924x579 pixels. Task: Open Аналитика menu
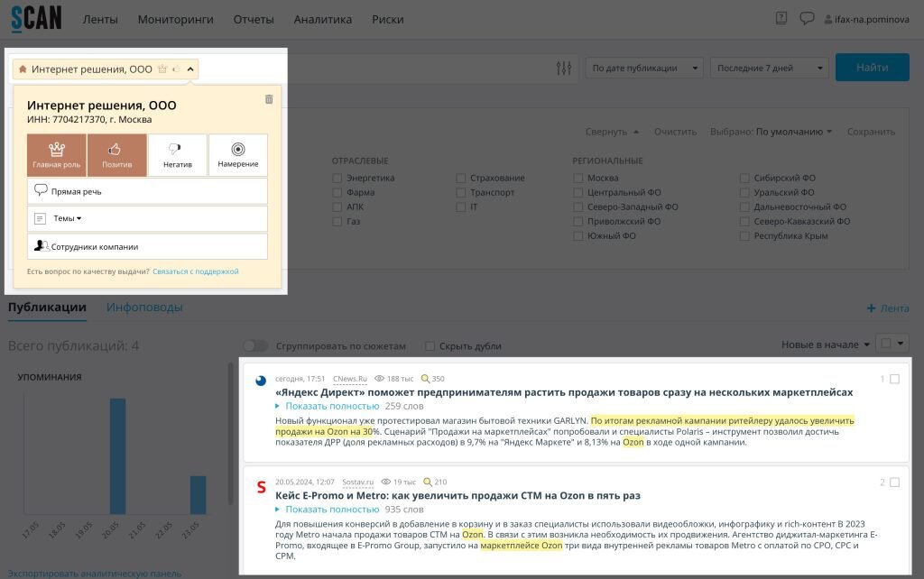click(323, 20)
